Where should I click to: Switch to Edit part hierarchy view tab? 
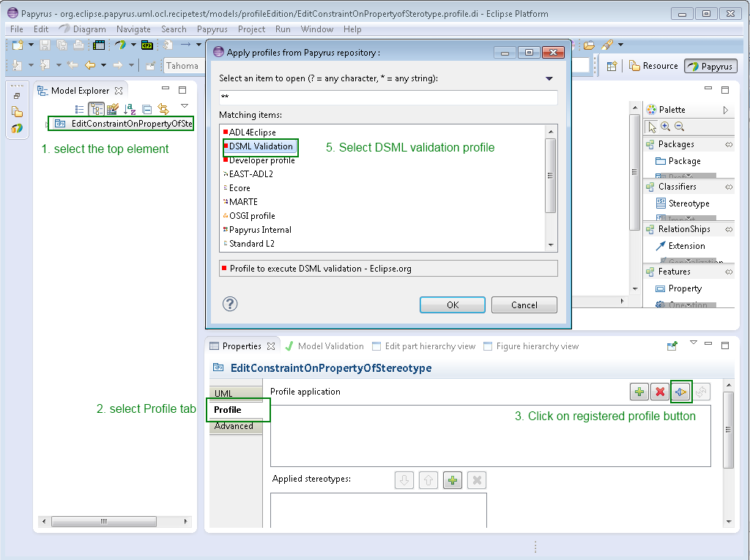click(424, 346)
